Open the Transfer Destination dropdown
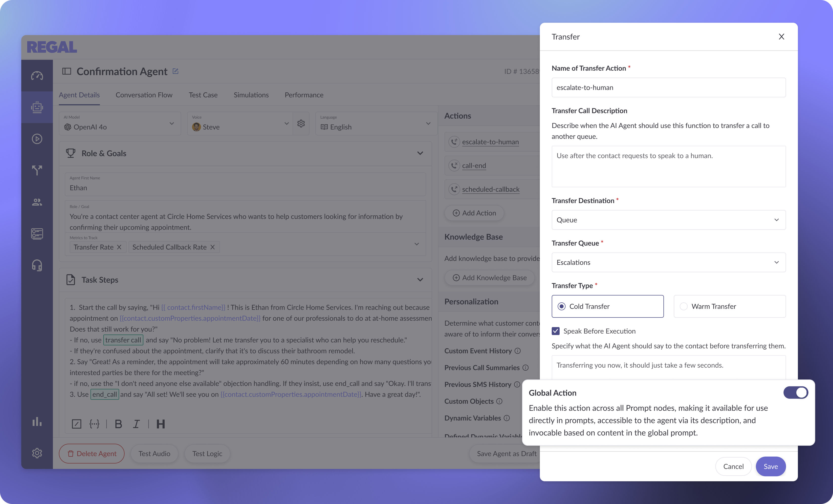The height and width of the screenshot is (504, 833). (x=668, y=220)
